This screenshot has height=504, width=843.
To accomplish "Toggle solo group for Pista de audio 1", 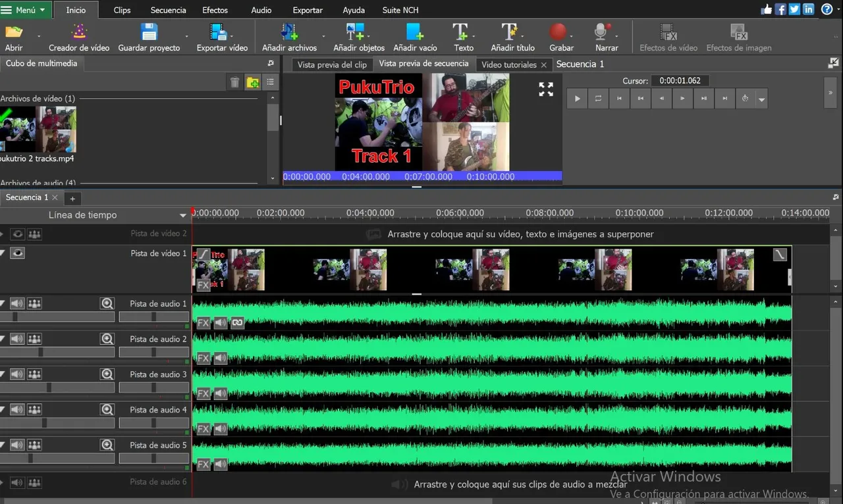I will (x=34, y=303).
